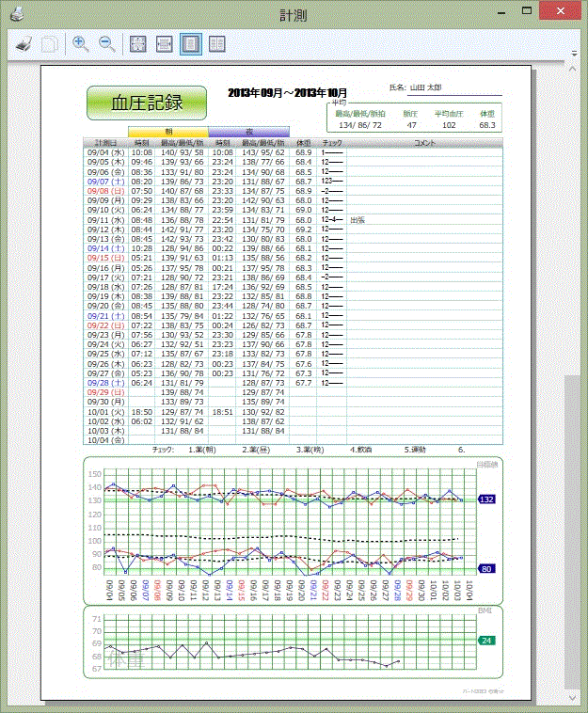
Task: Click the scrollbar down arrow
Action: pos(573,697)
